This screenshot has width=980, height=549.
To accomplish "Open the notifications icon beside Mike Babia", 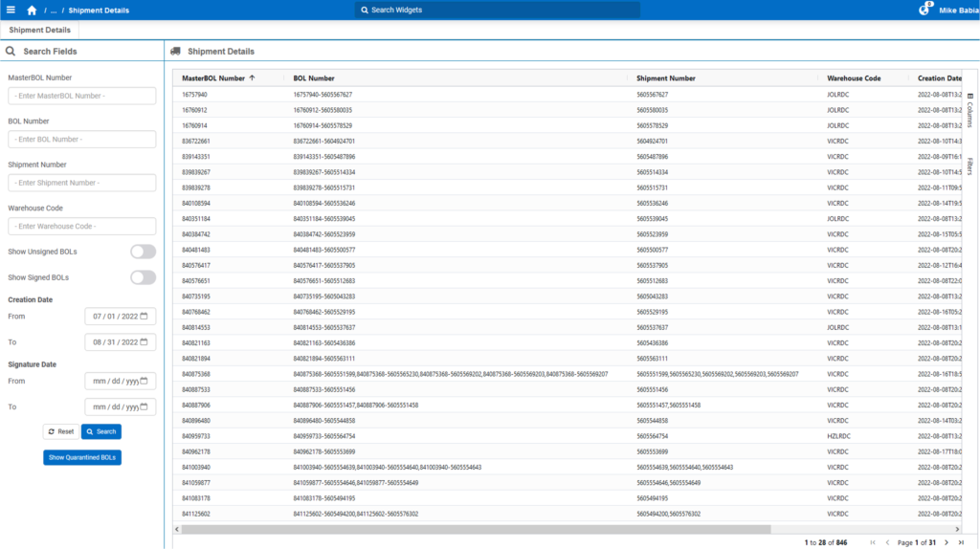I will pos(924,10).
